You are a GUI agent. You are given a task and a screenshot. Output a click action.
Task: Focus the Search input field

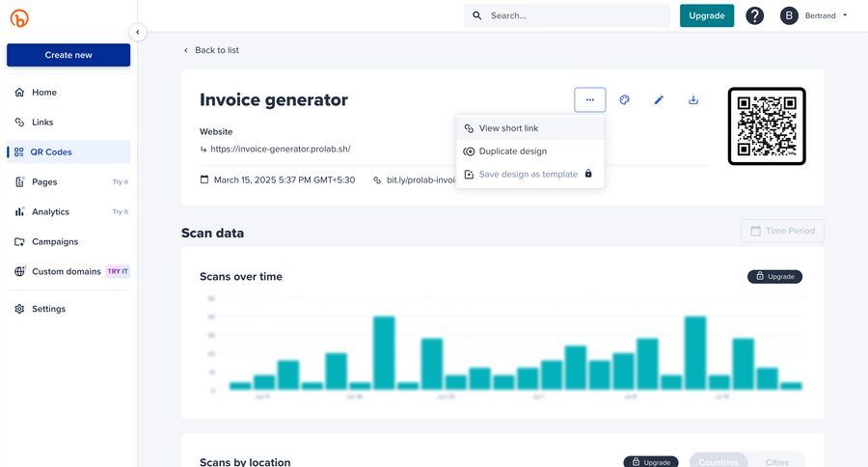pos(567,15)
